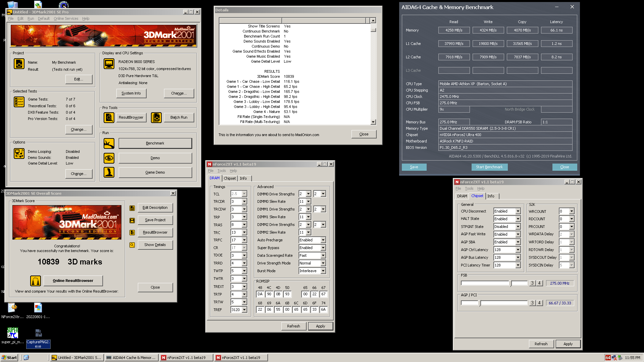Image resolution: width=644 pixels, height=362 pixels.
Task: Expand the STPGNT State dropdown
Action: [x=518, y=227]
